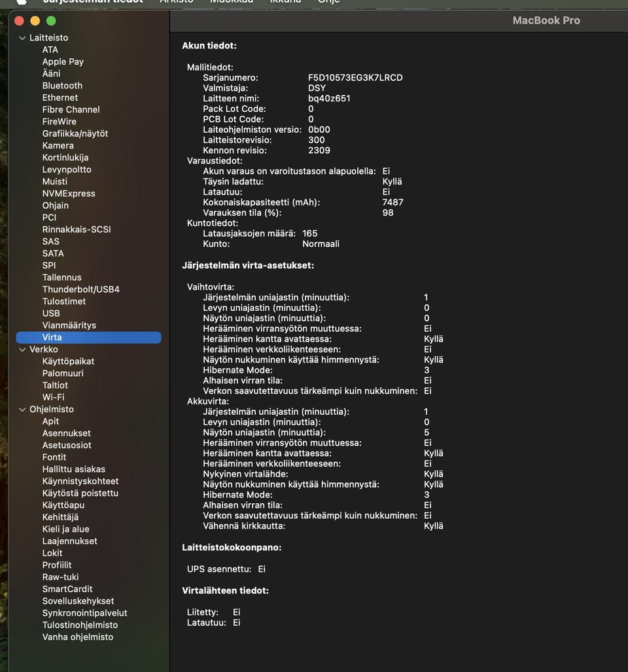The height and width of the screenshot is (672, 628).
Task: Select Profiilit in the sidebar
Action: tap(56, 566)
